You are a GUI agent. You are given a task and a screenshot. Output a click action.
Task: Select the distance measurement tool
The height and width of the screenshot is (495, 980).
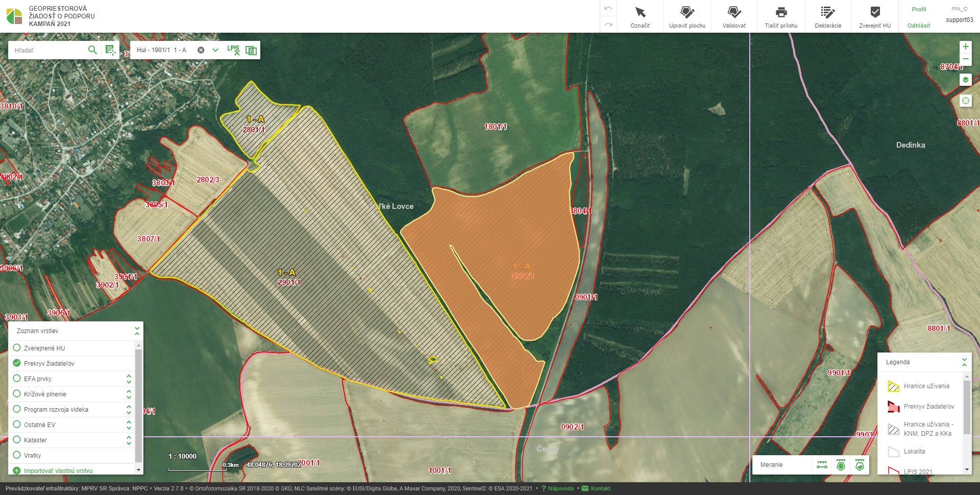click(822, 465)
